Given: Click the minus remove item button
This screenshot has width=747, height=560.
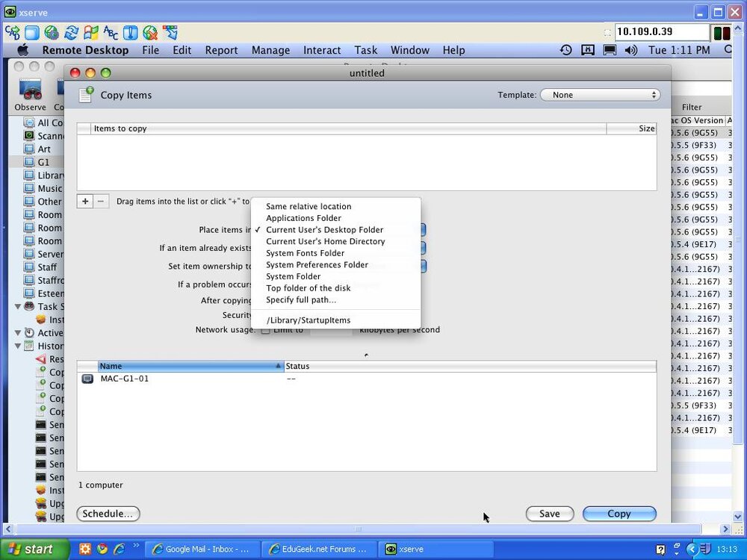Looking at the screenshot, I should pyautogui.click(x=101, y=201).
